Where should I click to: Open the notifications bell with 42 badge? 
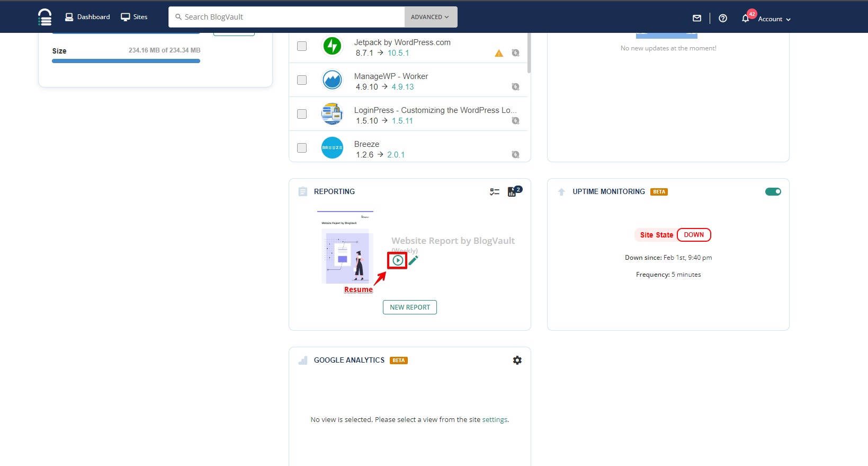746,17
